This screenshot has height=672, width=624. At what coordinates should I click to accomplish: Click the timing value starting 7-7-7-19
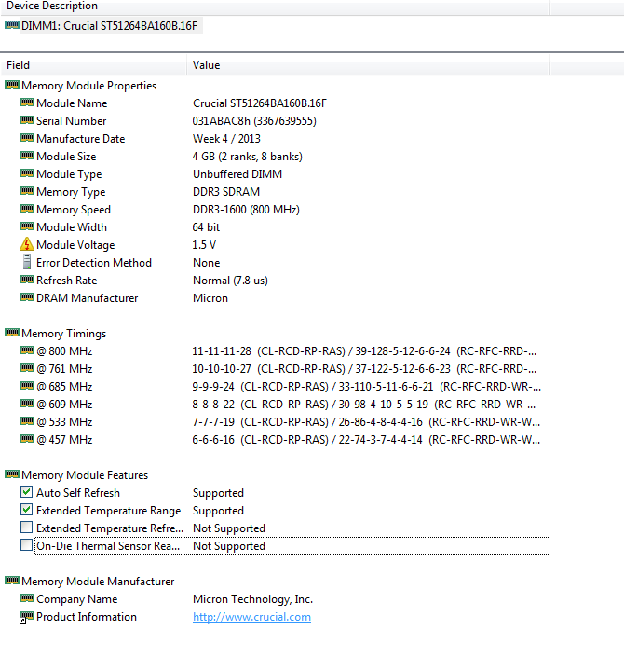pos(366,422)
